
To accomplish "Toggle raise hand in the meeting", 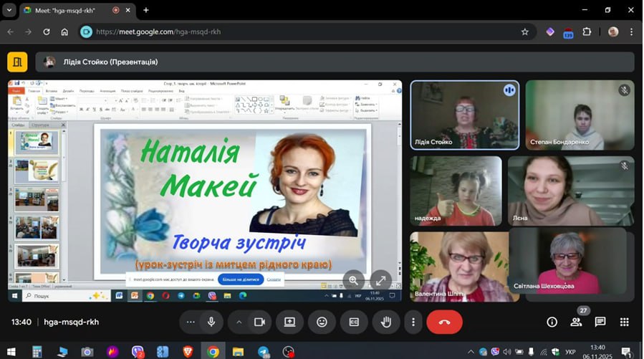I will click(386, 322).
